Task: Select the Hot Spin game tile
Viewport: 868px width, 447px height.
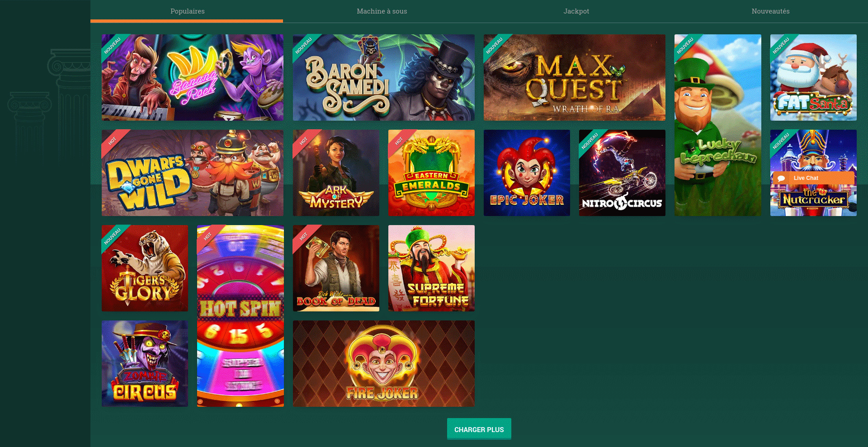Action: click(x=241, y=316)
